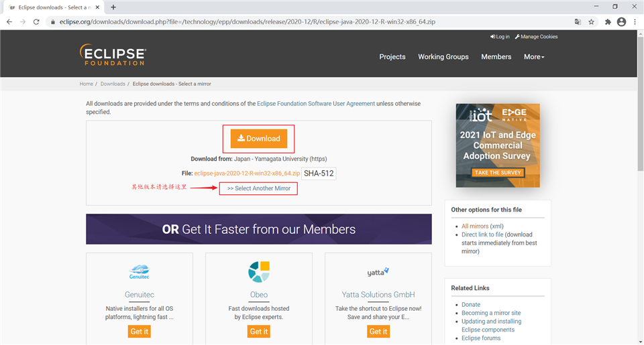Open the Members navigation item
Viewport: 644px width, 345px height.
pyautogui.click(x=496, y=57)
